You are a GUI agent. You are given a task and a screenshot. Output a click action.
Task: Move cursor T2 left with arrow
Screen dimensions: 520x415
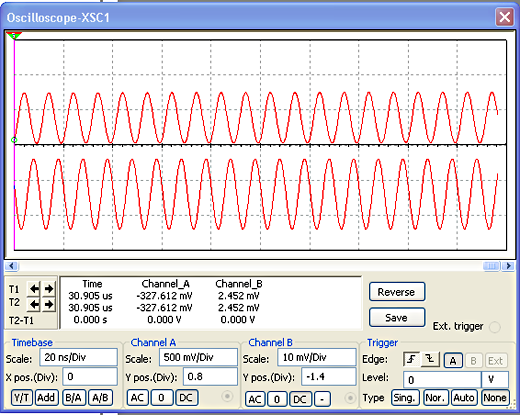coord(34,304)
